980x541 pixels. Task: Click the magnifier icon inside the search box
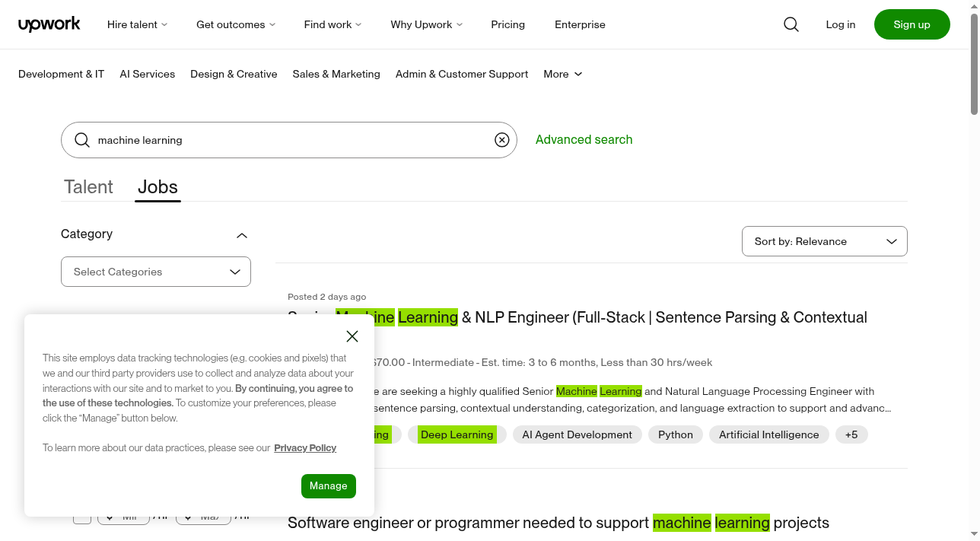(x=81, y=140)
